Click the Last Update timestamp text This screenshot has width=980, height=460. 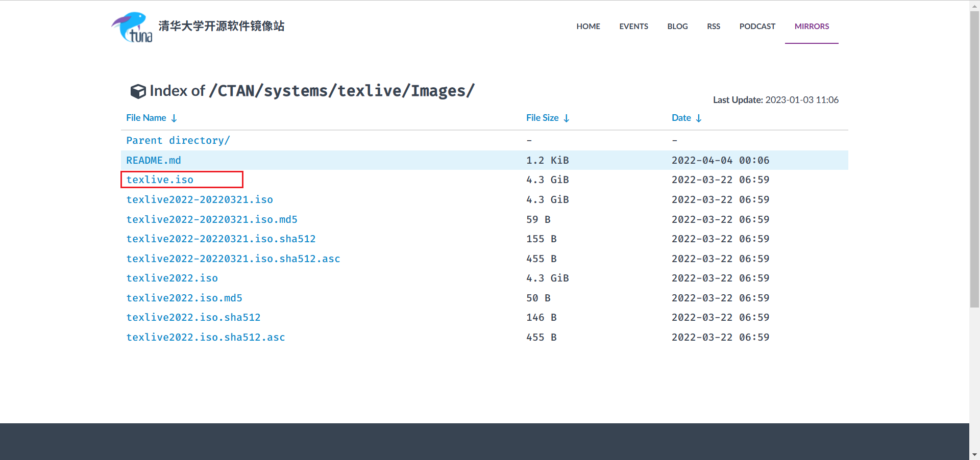[x=776, y=100]
